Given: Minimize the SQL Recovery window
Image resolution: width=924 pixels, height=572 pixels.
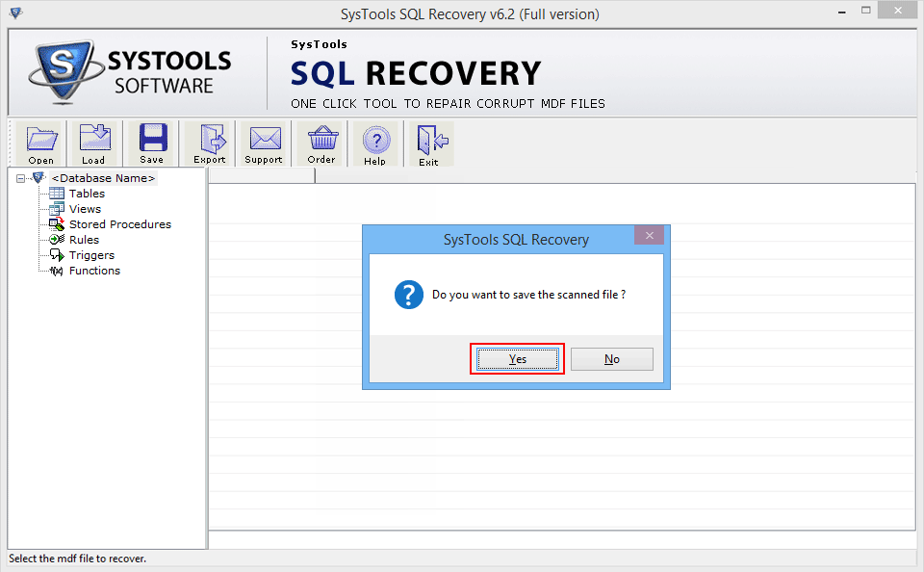Looking at the screenshot, I should pyautogui.click(x=842, y=12).
